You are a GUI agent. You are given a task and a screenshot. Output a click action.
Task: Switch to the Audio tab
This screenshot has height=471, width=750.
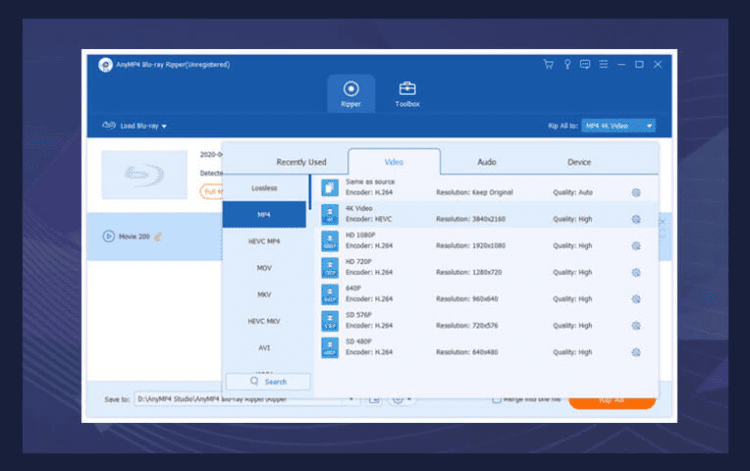click(486, 162)
